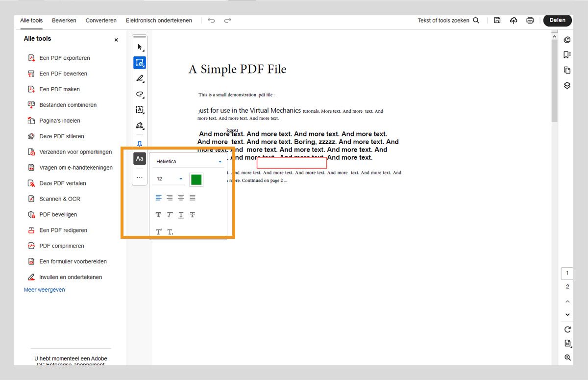Open the Converteren menu
The width and height of the screenshot is (588, 380).
click(101, 21)
